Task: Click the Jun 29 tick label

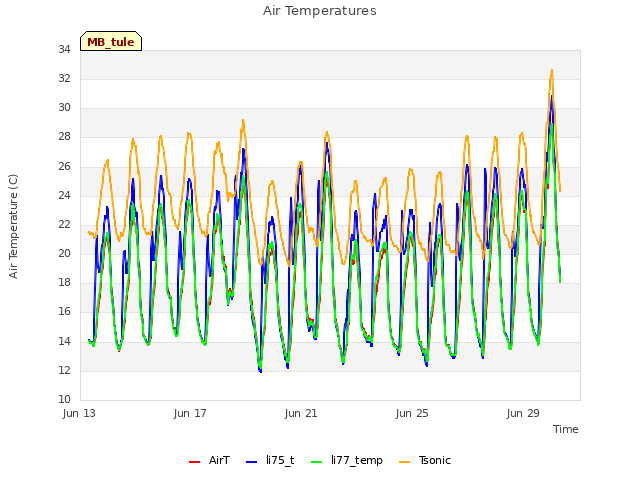Action: point(523,413)
